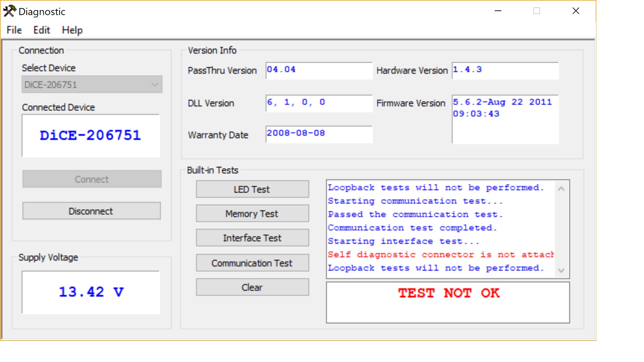Image resolution: width=644 pixels, height=362 pixels.
Task: Click the Warranty Date field
Action: (x=319, y=134)
